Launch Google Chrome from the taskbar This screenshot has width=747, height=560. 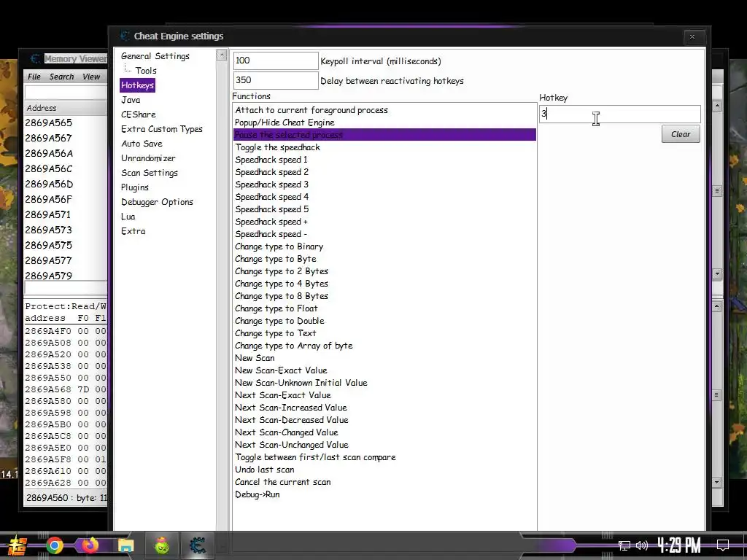(54, 545)
